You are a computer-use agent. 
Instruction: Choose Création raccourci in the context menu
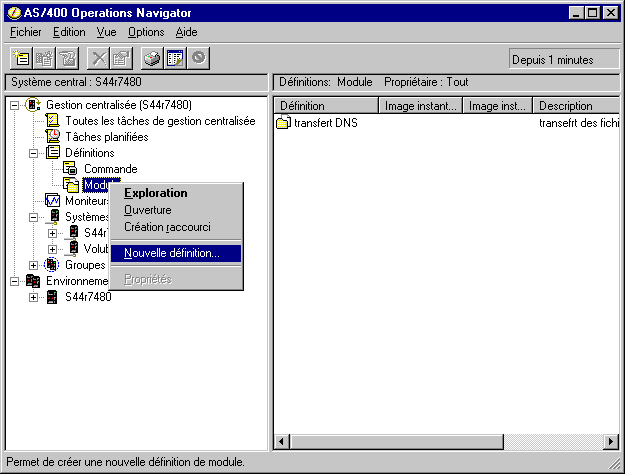176,227
